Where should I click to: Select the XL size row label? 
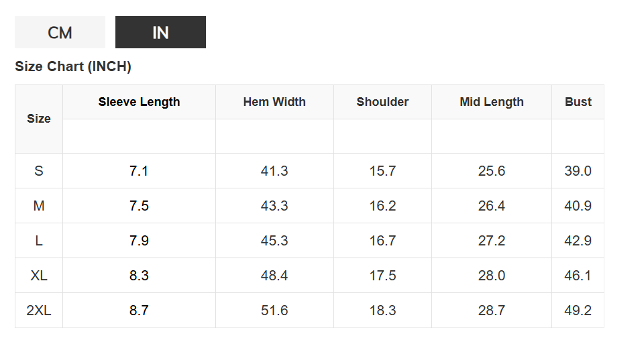(x=39, y=276)
